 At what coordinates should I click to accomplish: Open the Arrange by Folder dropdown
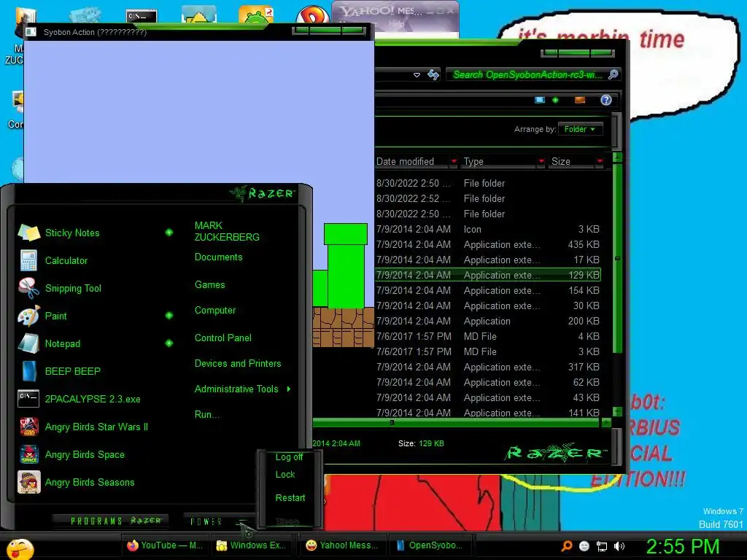coord(580,129)
